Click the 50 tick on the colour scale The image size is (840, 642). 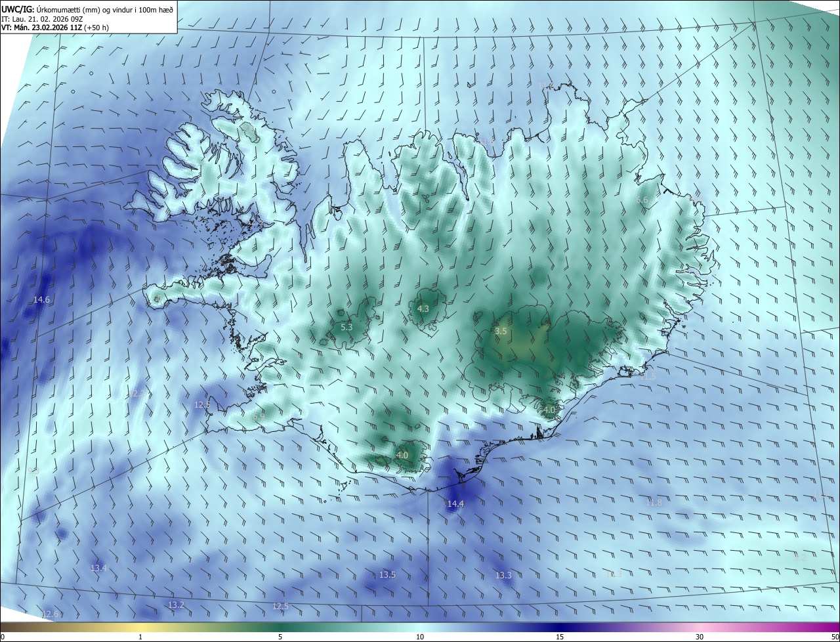click(x=835, y=637)
